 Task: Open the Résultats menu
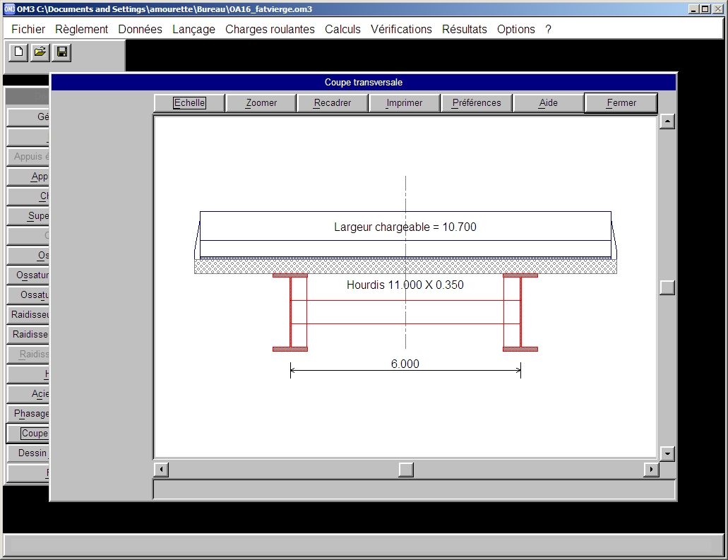pyautogui.click(x=465, y=29)
